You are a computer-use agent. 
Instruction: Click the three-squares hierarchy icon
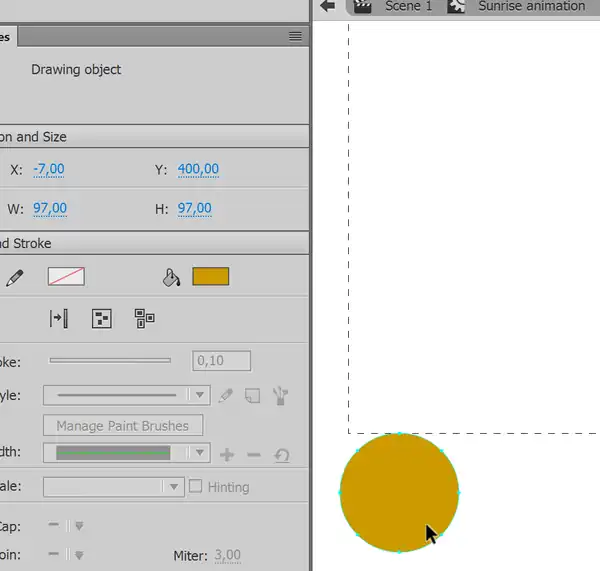click(x=145, y=319)
